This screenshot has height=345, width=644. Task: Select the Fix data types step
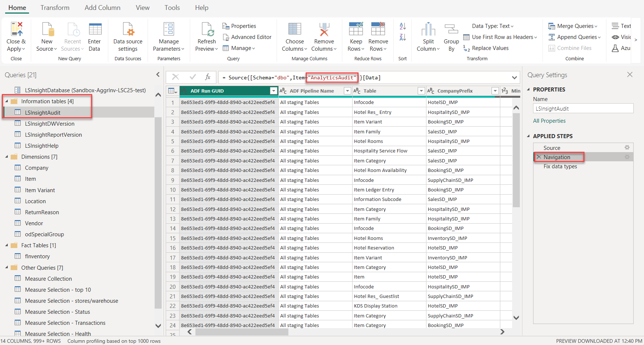560,166
